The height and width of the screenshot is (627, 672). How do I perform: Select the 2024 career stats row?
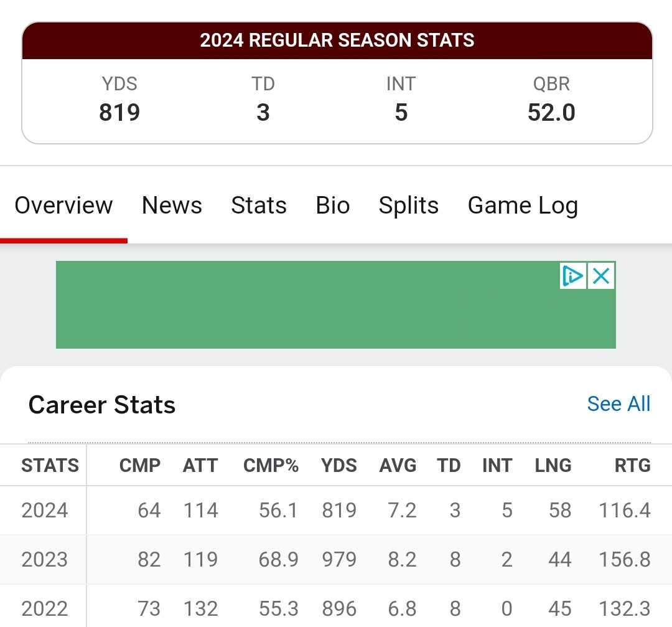click(x=336, y=511)
